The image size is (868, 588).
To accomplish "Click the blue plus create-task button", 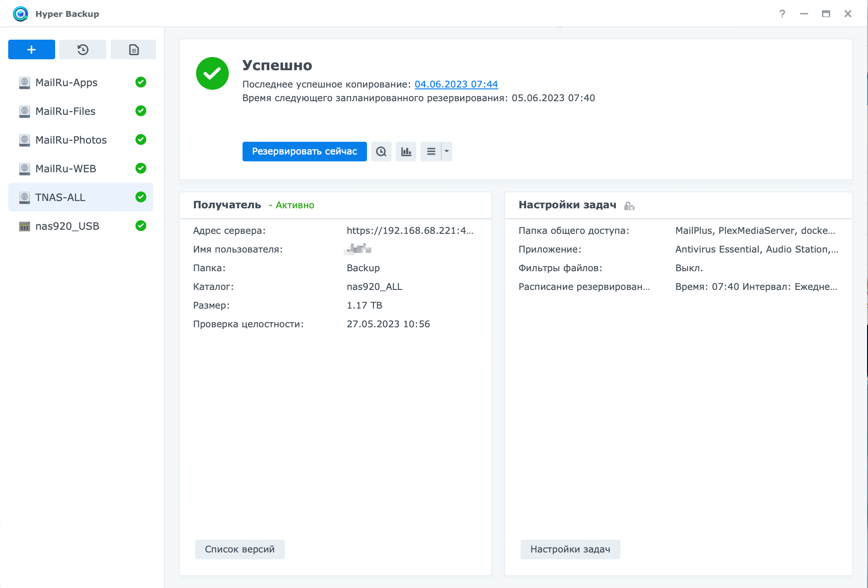I will (x=31, y=50).
